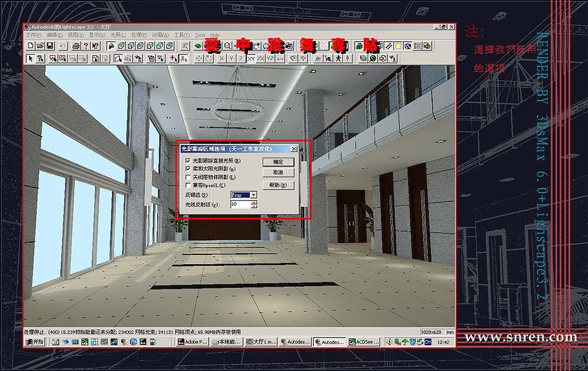Click the green circular materials icon
Viewport: 588px width, 371px height.
click(373, 58)
